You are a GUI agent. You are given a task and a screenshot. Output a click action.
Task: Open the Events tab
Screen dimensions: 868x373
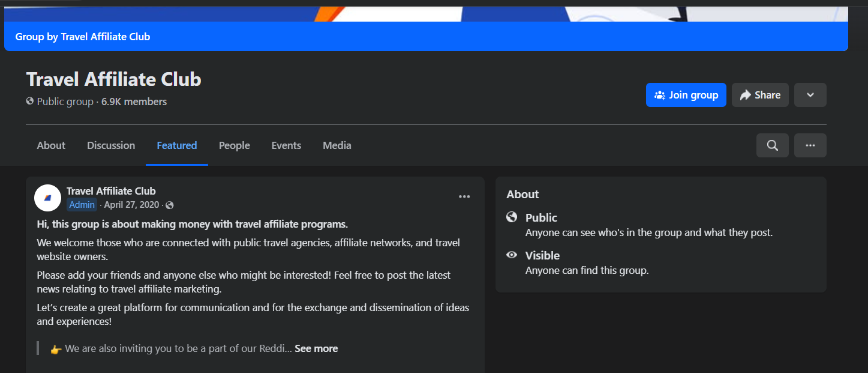(x=286, y=145)
